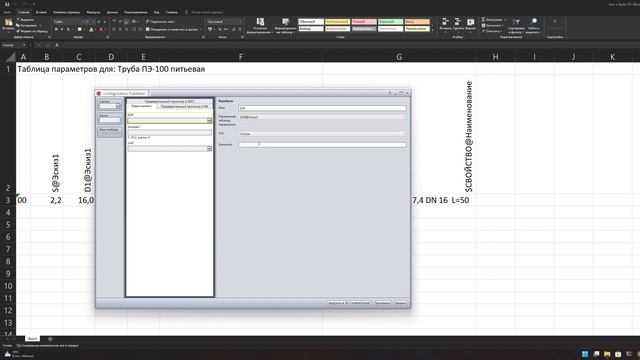640x360 pixels.
Task: Open the Home ribbon tab
Action: tap(24, 12)
